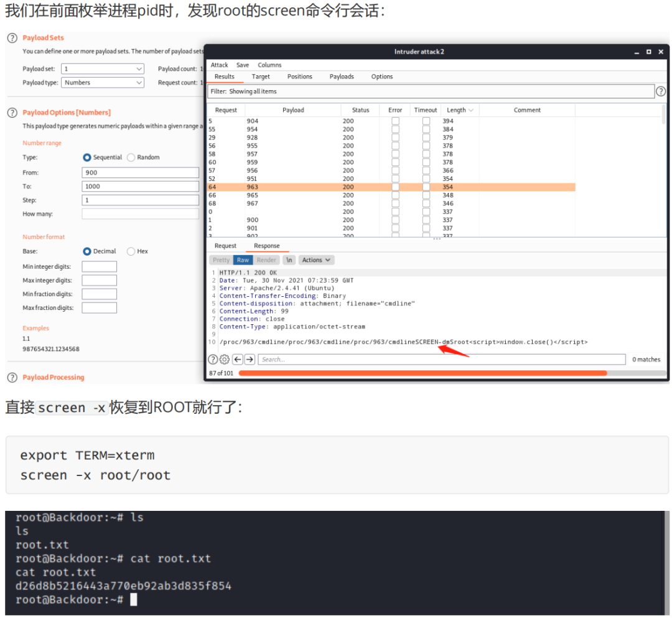Click the Step field
Image resolution: width=672 pixels, height=621 pixels.
[141, 200]
